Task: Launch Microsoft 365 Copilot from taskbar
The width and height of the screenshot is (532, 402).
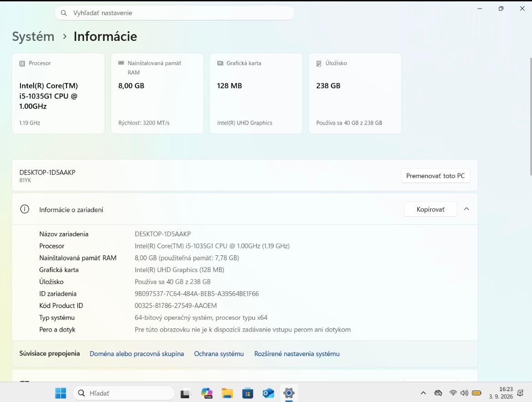Action: coord(206,393)
